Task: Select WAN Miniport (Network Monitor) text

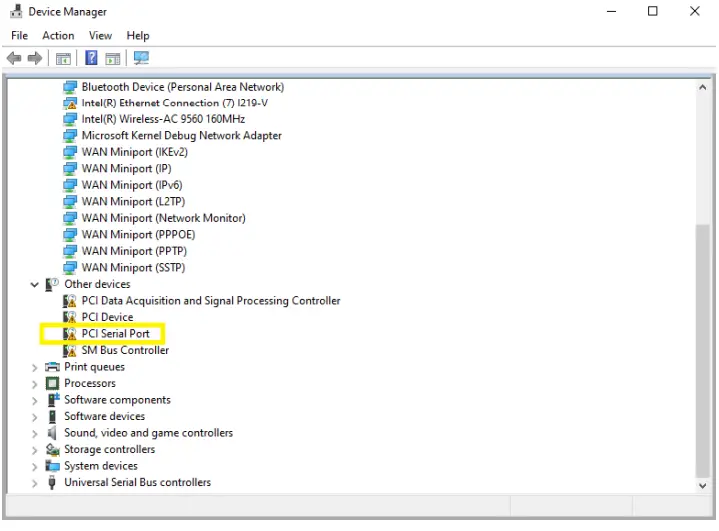Action: [x=164, y=218]
